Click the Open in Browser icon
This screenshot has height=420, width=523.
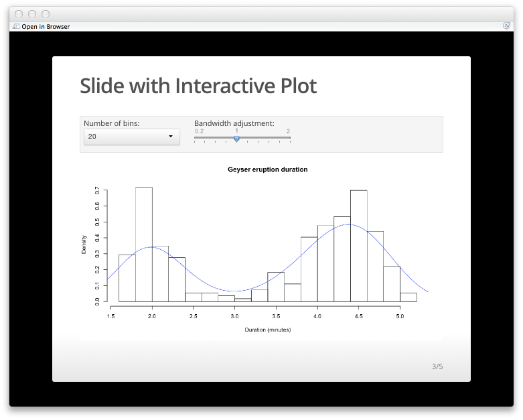[x=15, y=27]
